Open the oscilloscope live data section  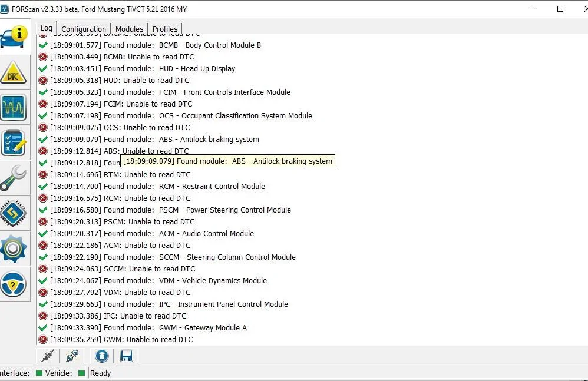(14, 108)
